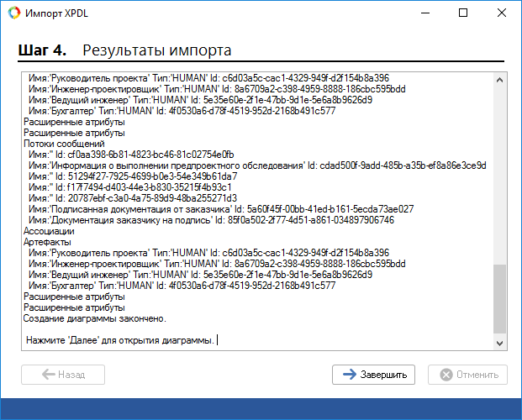Click the Завершить button
522x420 pixels.
pyautogui.click(x=373, y=375)
